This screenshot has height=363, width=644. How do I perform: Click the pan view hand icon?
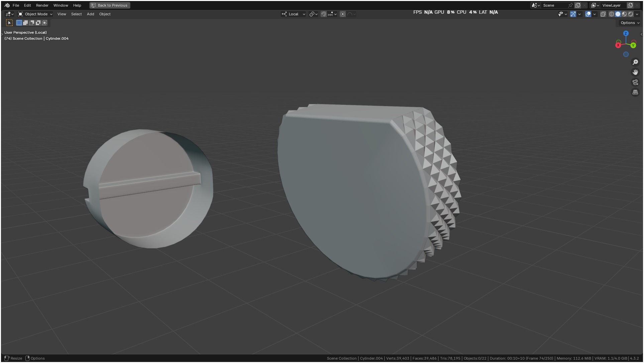(635, 72)
